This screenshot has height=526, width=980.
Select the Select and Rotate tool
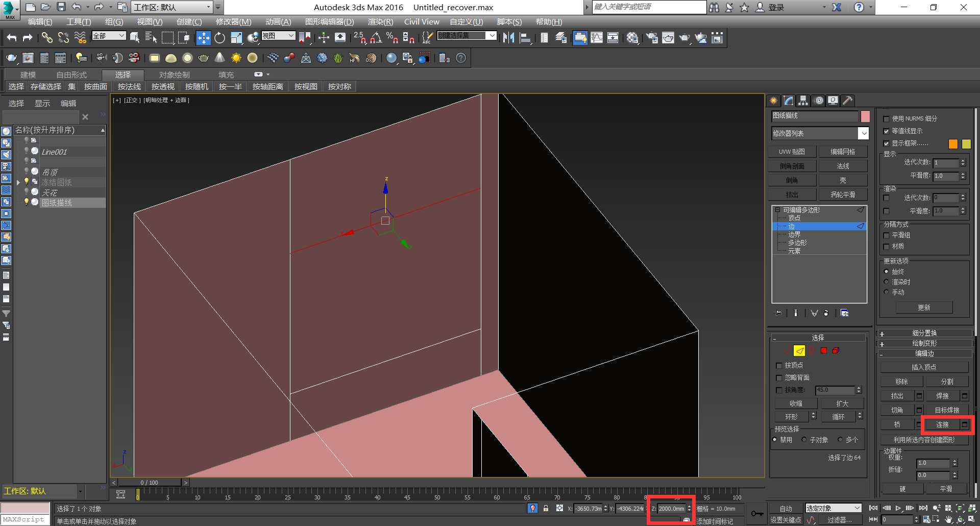(219, 37)
